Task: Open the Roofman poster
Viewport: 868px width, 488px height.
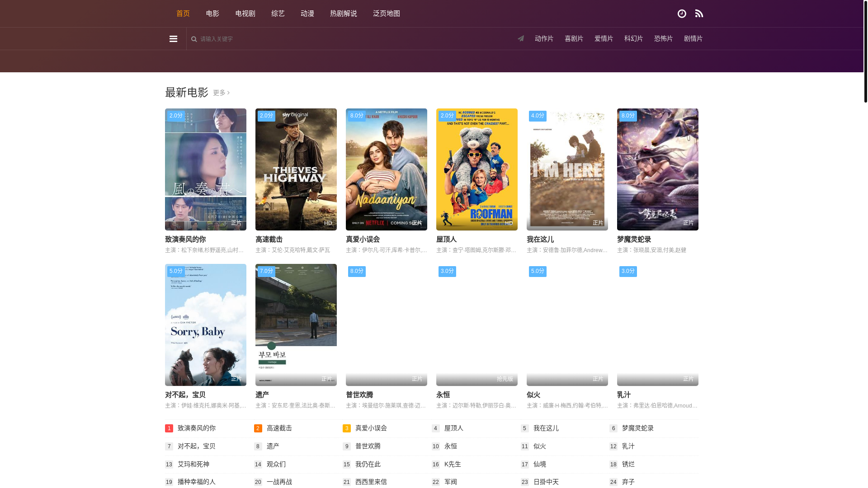Action: (x=477, y=169)
